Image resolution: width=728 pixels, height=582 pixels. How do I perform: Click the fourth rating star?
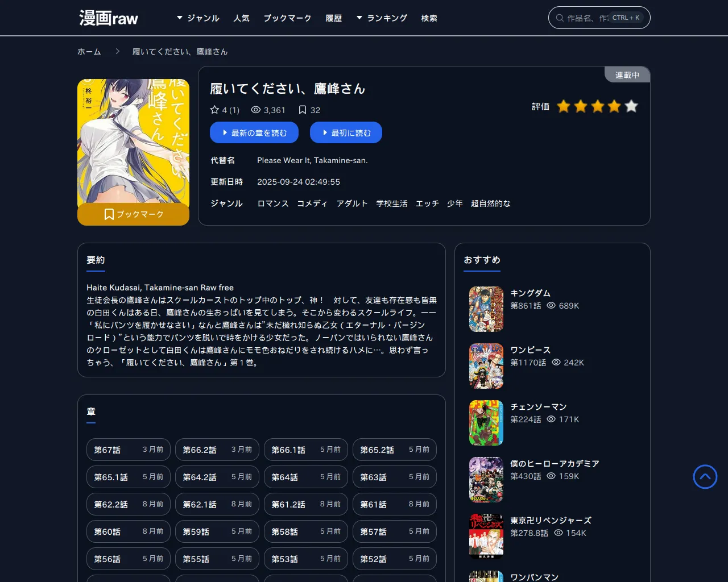click(x=614, y=106)
